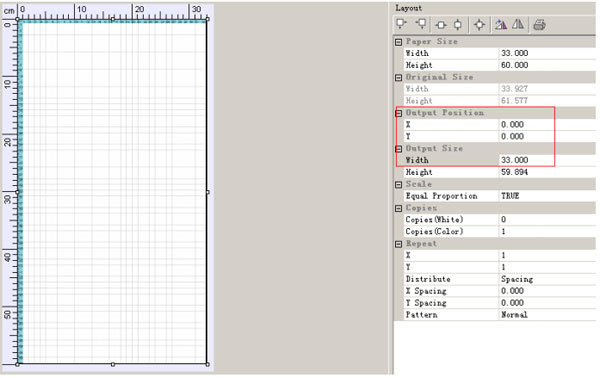600x378 pixels.
Task: Click the center on page crosshair icon
Action: (479, 25)
